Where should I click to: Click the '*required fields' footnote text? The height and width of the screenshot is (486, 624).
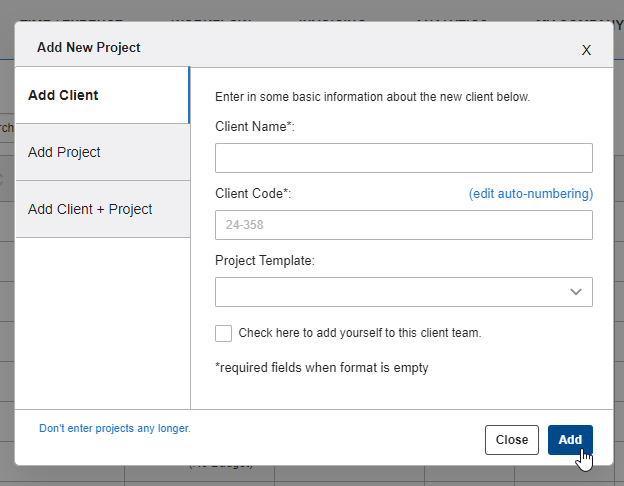tap(321, 367)
